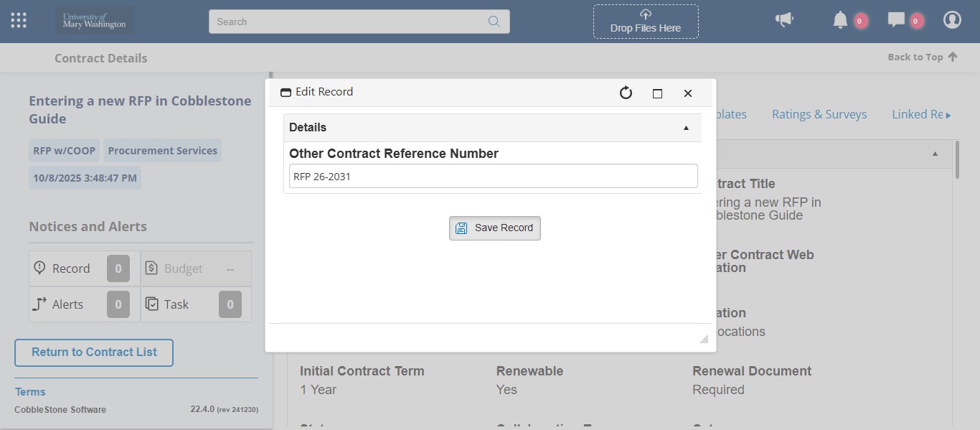Click the Save Record button
This screenshot has height=430, width=980.
click(494, 228)
